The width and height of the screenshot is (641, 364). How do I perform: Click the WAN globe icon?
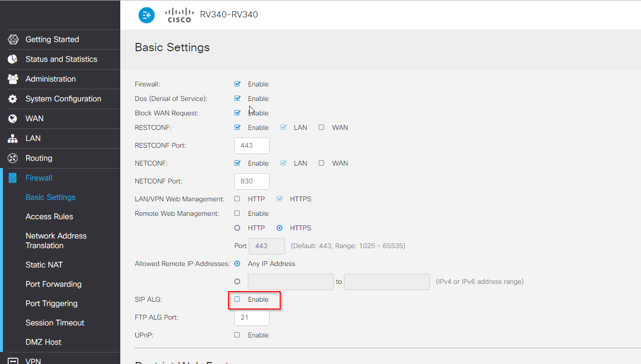tap(13, 118)
